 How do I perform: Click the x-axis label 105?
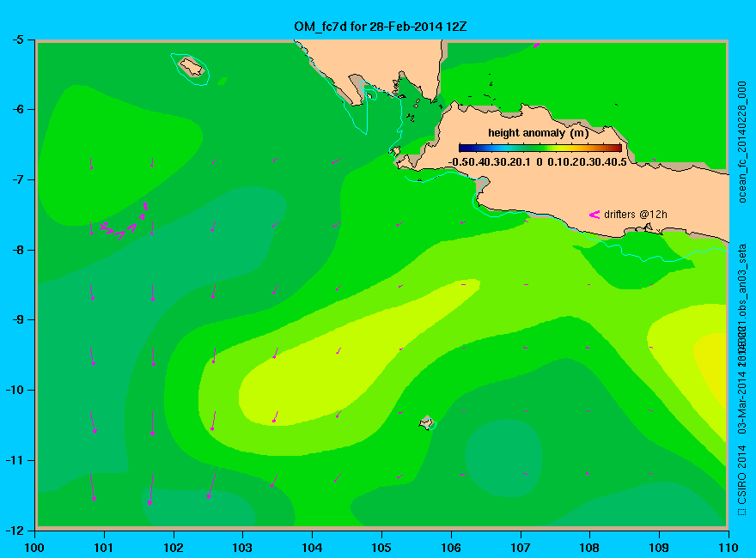381,548
